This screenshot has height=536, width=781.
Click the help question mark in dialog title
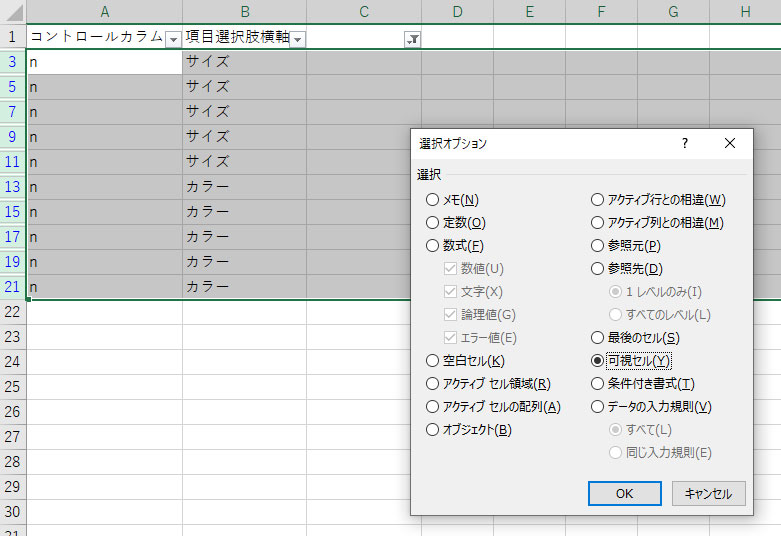click(685, 144)
